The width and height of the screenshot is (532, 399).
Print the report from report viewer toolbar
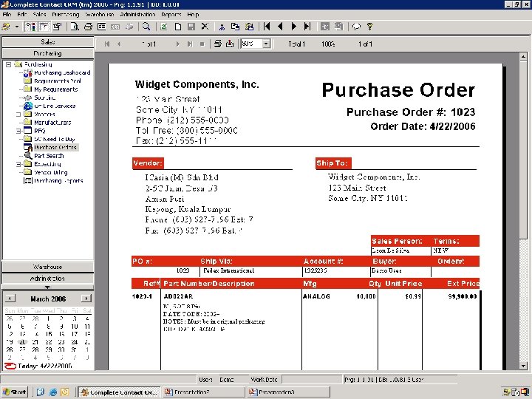coord(218,44)
